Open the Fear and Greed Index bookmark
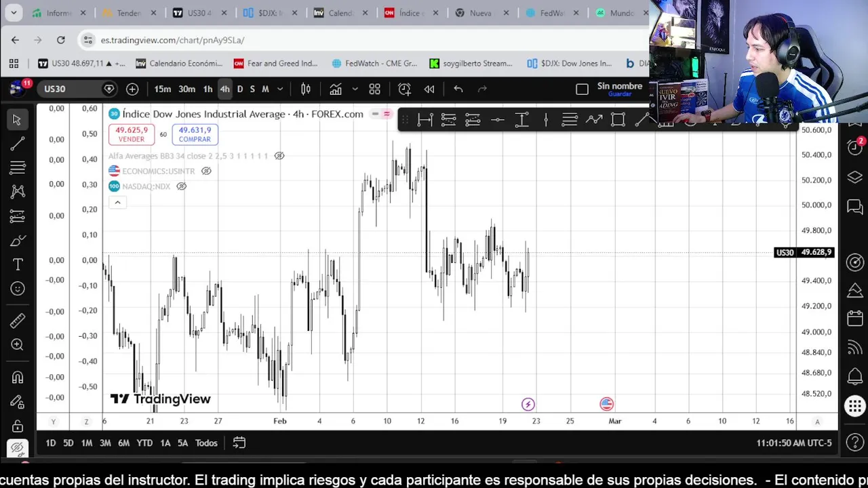 (x=275, y=63)
